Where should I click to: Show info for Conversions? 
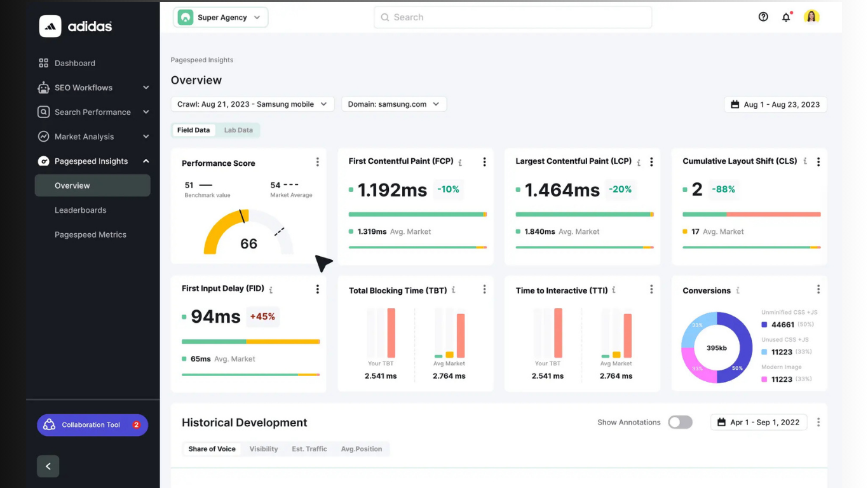(738, 290)
